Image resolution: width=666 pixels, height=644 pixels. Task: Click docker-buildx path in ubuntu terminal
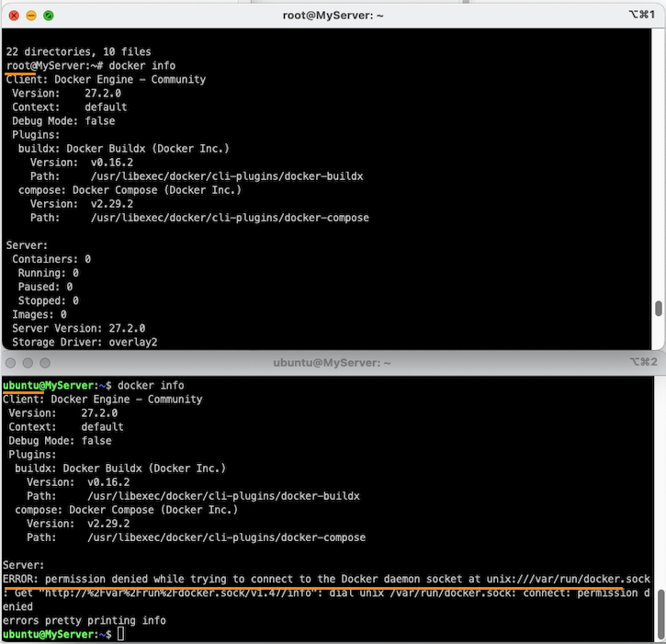(223, 496)
